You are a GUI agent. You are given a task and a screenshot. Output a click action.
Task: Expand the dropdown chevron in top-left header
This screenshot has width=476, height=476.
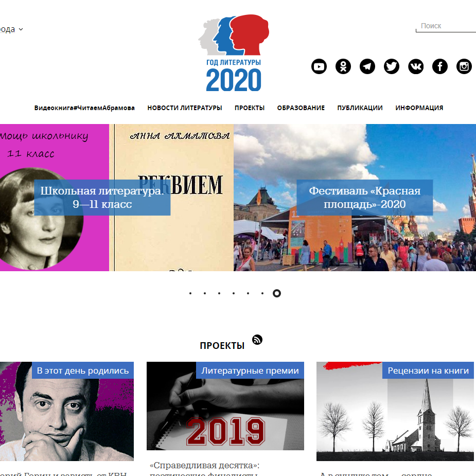tap(21, 29)
